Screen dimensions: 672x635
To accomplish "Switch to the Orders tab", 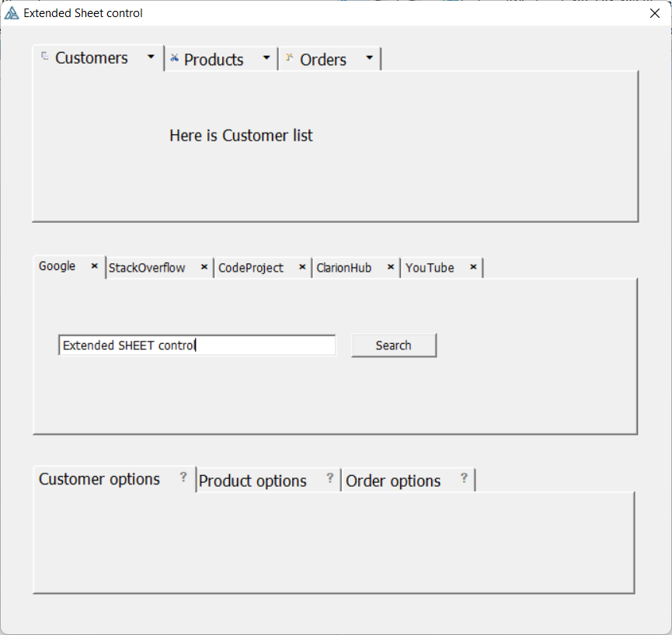I will (x=322, y=60).
